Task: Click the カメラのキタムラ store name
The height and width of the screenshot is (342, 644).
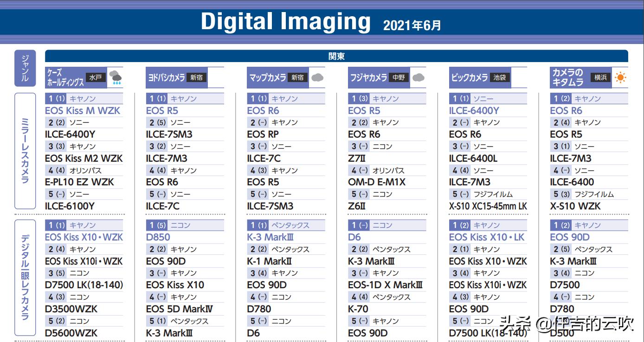Action: [568, 77]
